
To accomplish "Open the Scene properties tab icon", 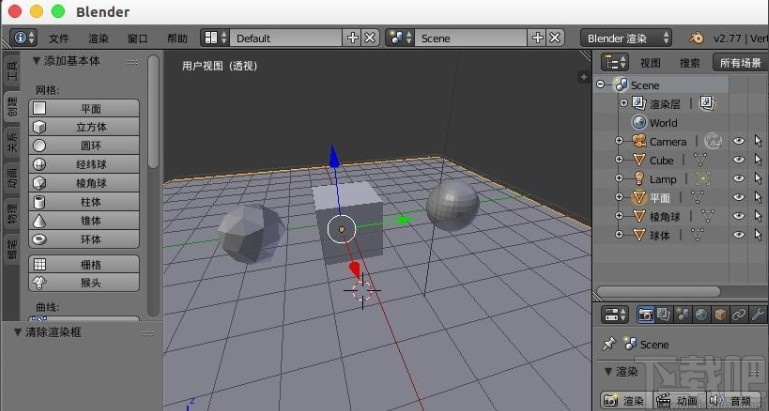I will (x=683, y=315).
